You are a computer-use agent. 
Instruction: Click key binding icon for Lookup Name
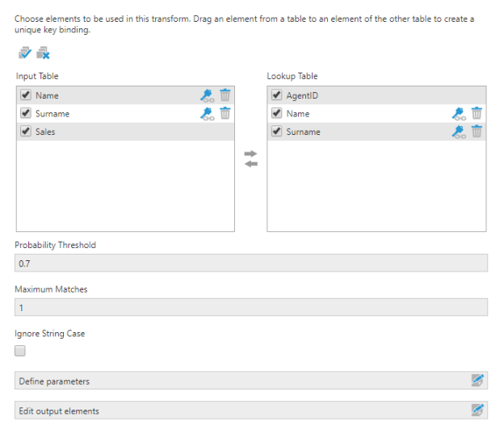(458, 114)
